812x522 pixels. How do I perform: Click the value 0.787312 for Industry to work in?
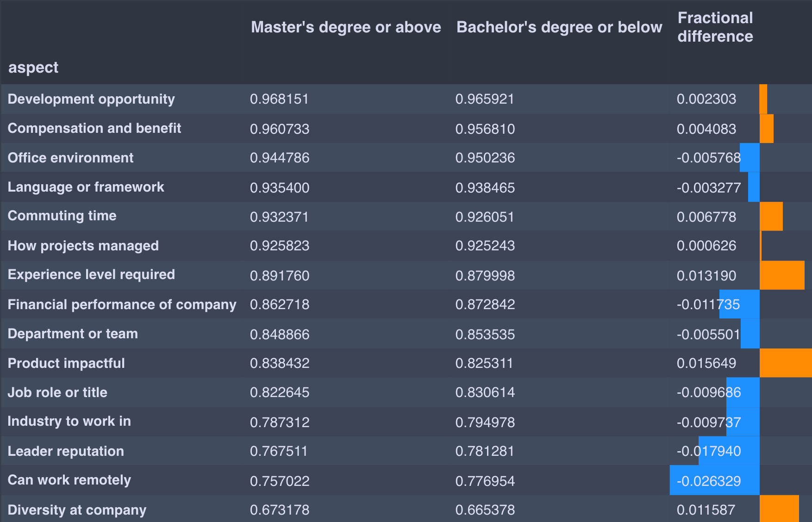(x=280, y=422)
